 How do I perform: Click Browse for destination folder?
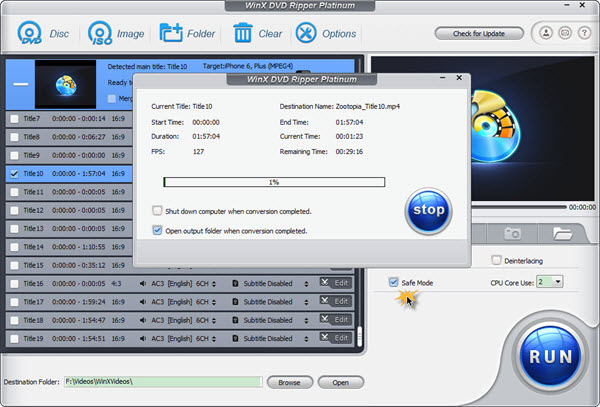pyautogui.click(x=290, y=382)
